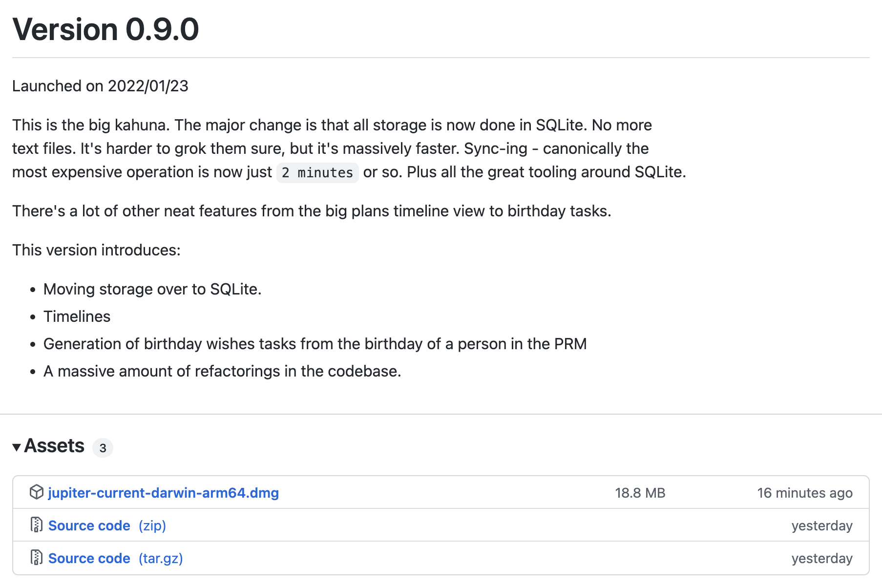Click the "Moving storage over to SQLite." bullet
Screen dimensions: 882x588
click(152, 289)
